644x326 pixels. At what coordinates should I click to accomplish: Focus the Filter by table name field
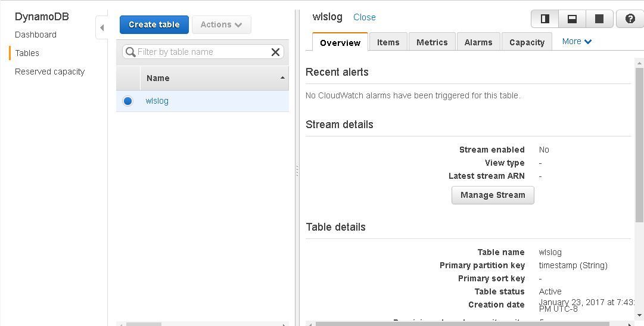pyautogui.click(x=203, y=52)
